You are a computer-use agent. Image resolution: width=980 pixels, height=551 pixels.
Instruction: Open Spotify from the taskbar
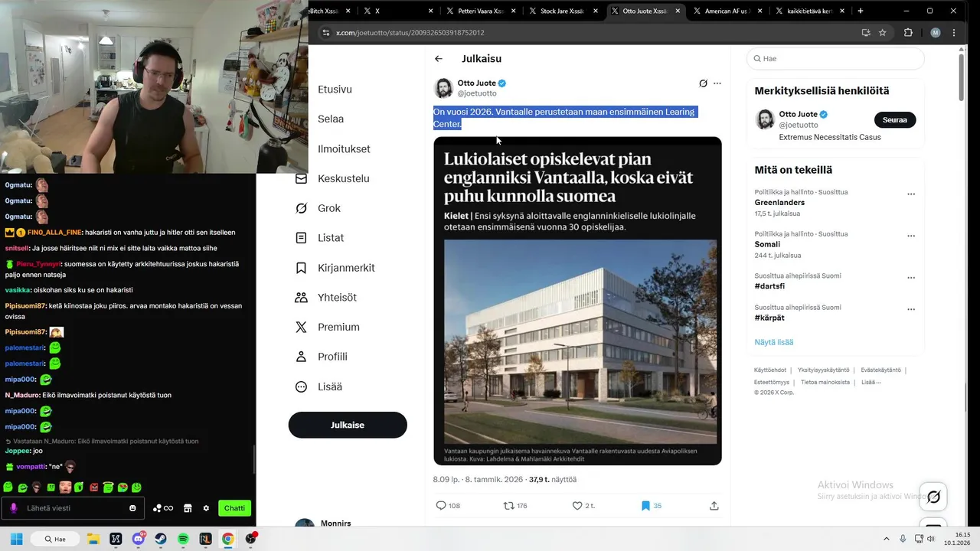(x=183, y=539)
